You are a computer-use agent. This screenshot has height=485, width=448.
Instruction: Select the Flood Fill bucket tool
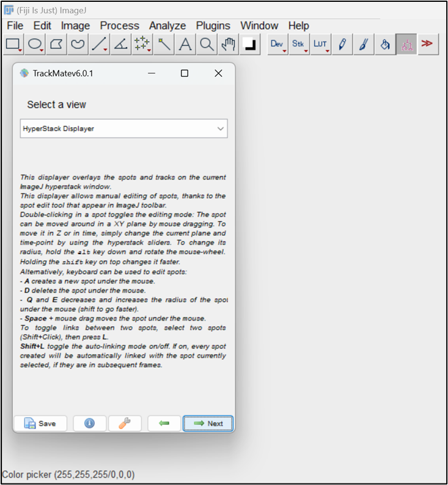click(x=385, y=44)
